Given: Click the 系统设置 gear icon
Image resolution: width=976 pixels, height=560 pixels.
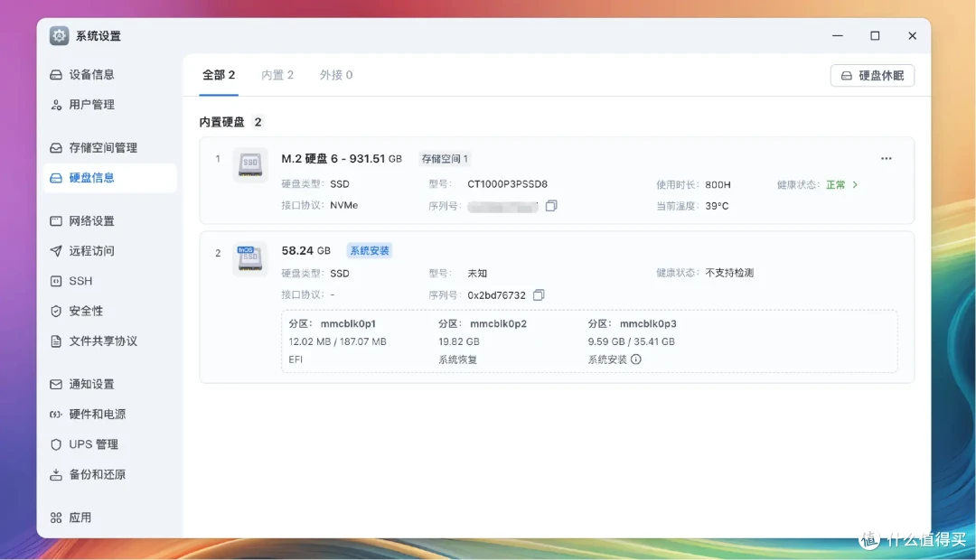Looking at the screenshot, I should click(x=59, y=36).
